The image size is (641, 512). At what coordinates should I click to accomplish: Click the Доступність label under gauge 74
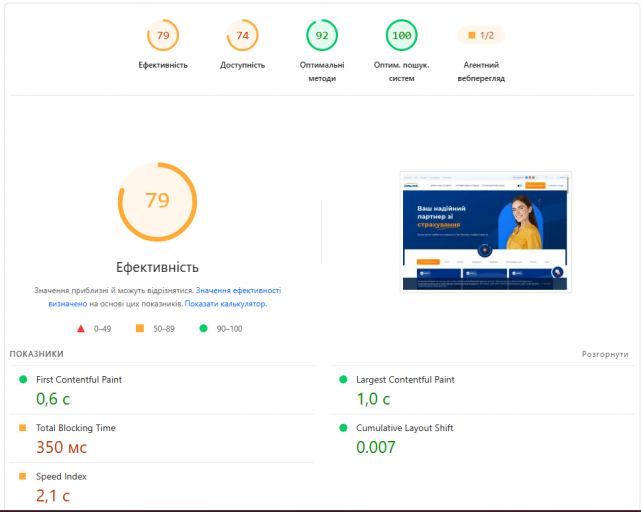242,65
